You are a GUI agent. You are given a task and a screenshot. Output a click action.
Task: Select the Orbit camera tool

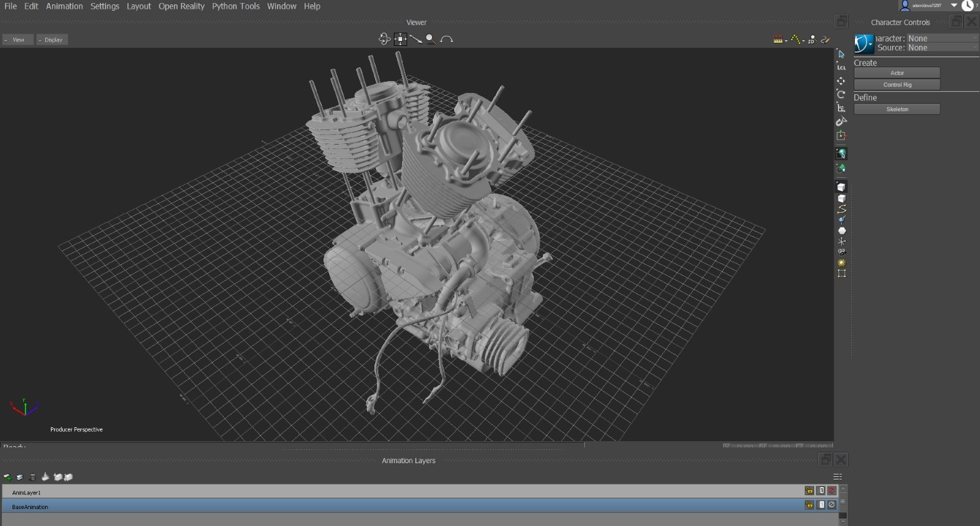tap(384, 39)
